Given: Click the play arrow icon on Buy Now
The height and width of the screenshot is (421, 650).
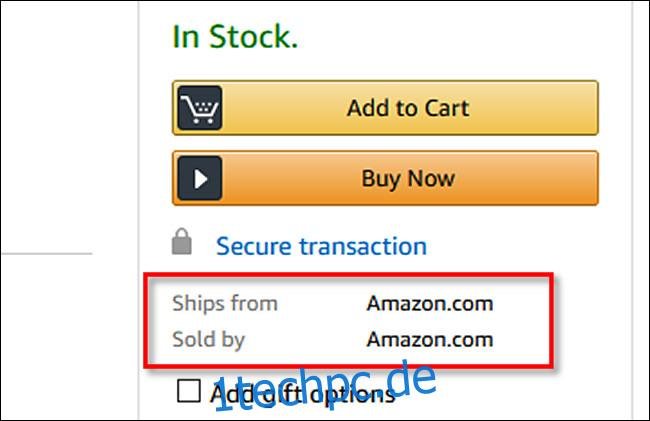Looking at the screenshot, I should 200,179.
